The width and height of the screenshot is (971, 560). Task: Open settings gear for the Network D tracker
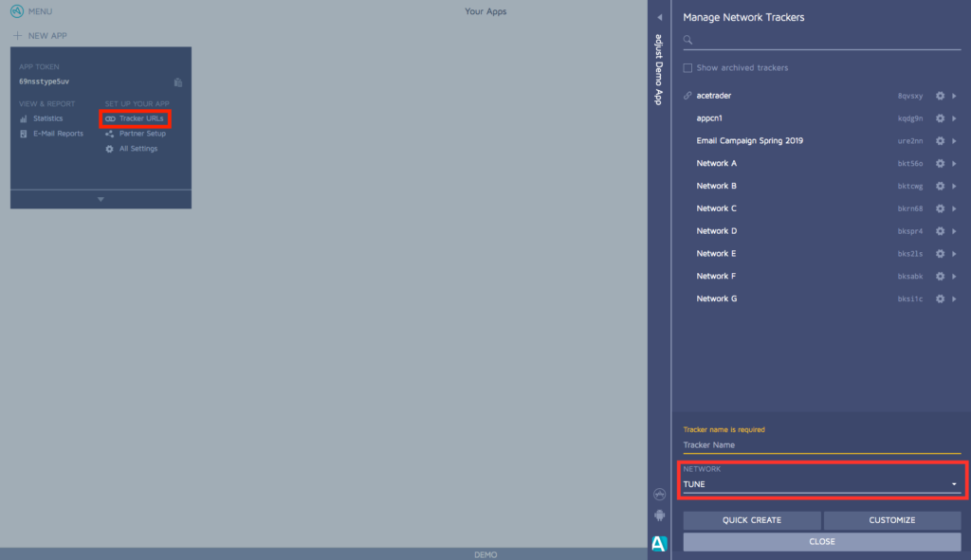(x=940, y=230)
